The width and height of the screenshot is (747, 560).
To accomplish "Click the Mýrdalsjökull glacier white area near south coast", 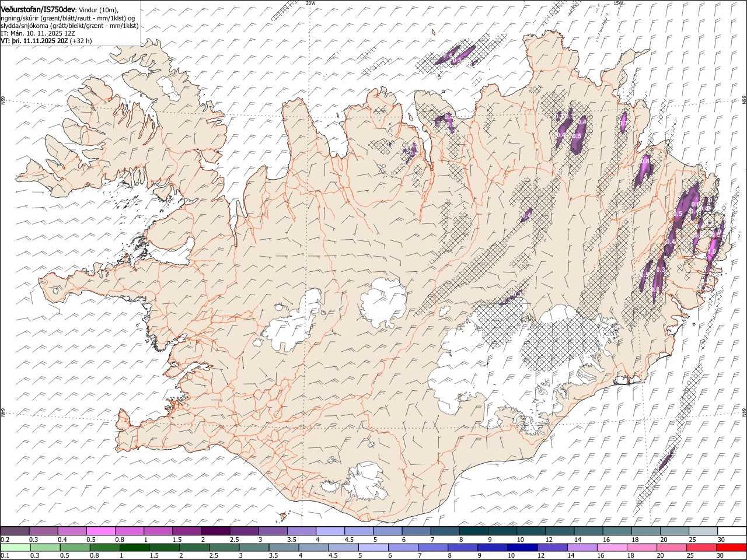I will (365, 481).
